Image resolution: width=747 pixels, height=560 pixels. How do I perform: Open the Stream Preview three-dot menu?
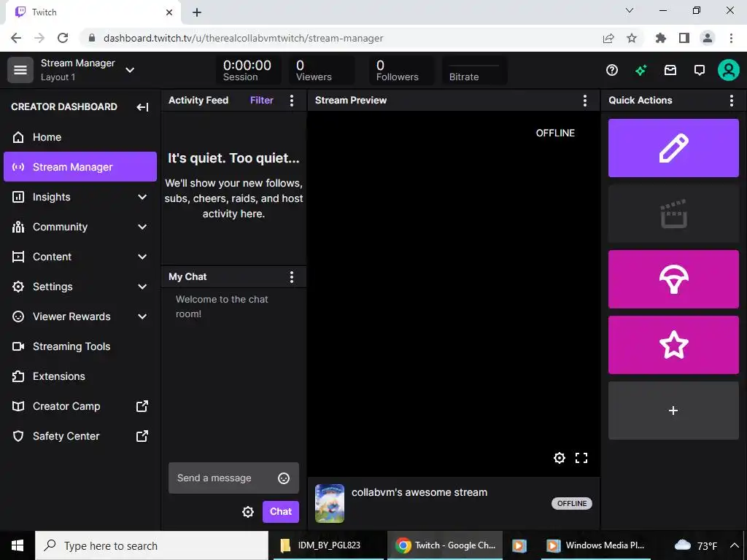[x=585, y=101]
